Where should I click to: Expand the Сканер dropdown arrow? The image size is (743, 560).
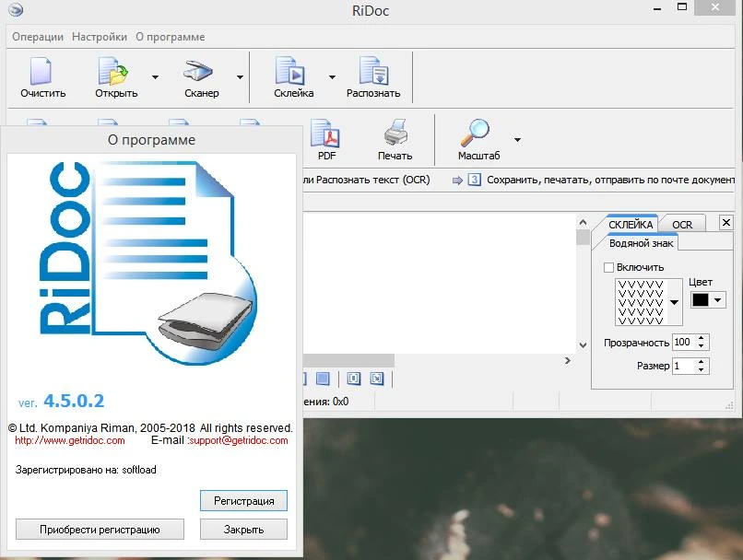tap(240, 77)
